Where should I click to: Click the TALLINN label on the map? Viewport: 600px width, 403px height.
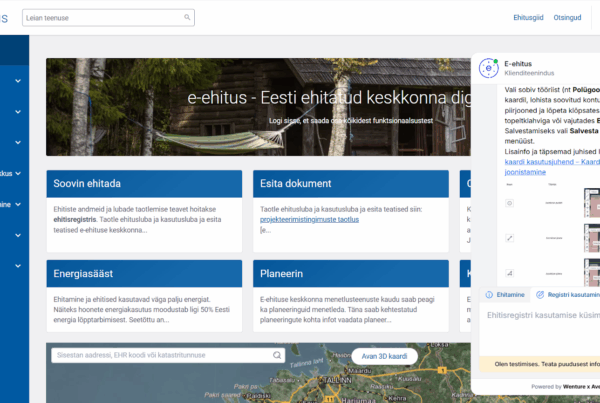[x=337, y=380]
